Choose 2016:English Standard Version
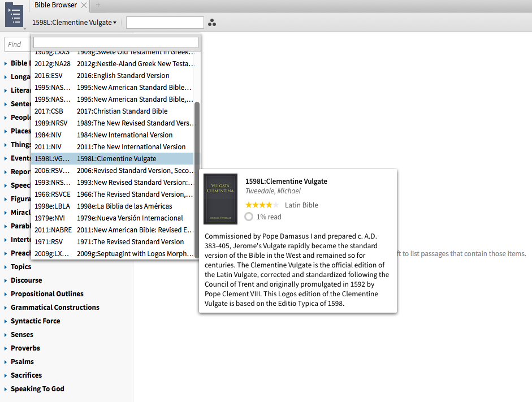This screenshot has height=402, width=532. 114,76
